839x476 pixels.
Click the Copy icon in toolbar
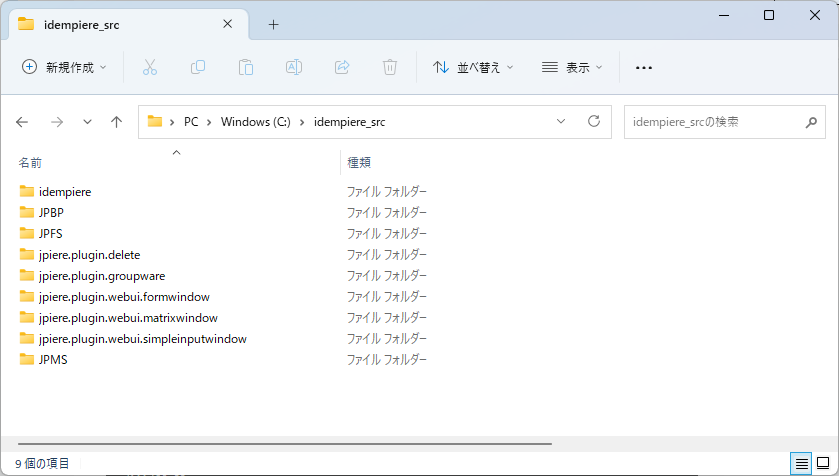pyautogui.click(x=198, y=67)
